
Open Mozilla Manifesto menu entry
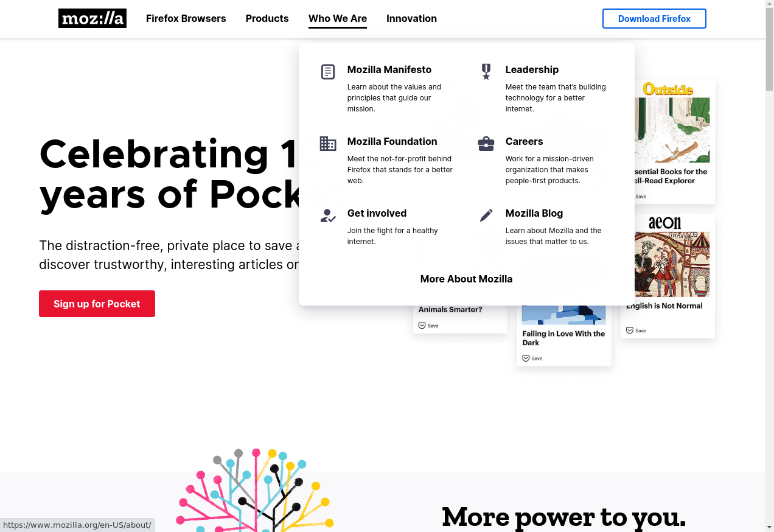click(389, 69)
